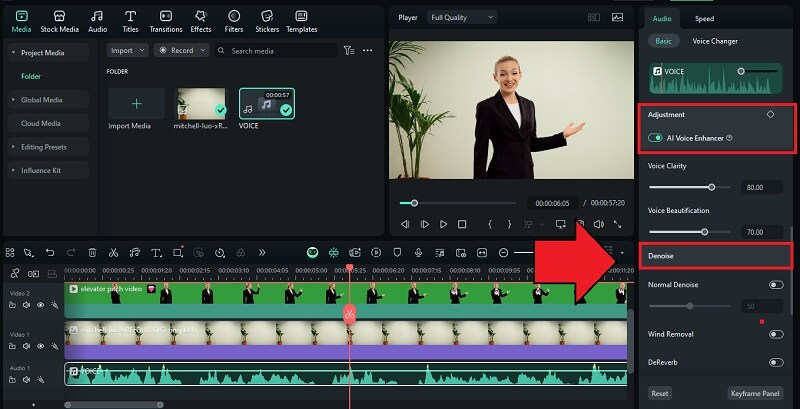Open the video scopes icon in Player

[x=617, y=17]
